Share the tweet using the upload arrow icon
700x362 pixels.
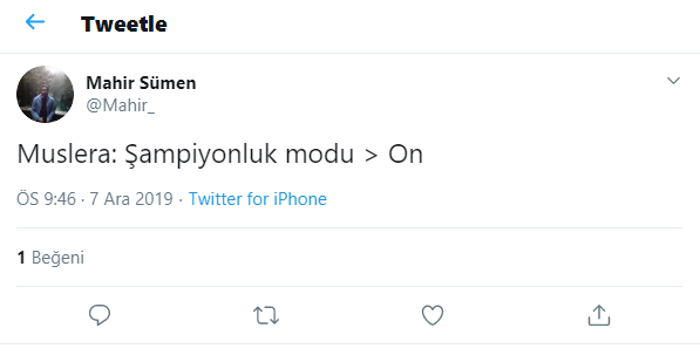point(599,315)
